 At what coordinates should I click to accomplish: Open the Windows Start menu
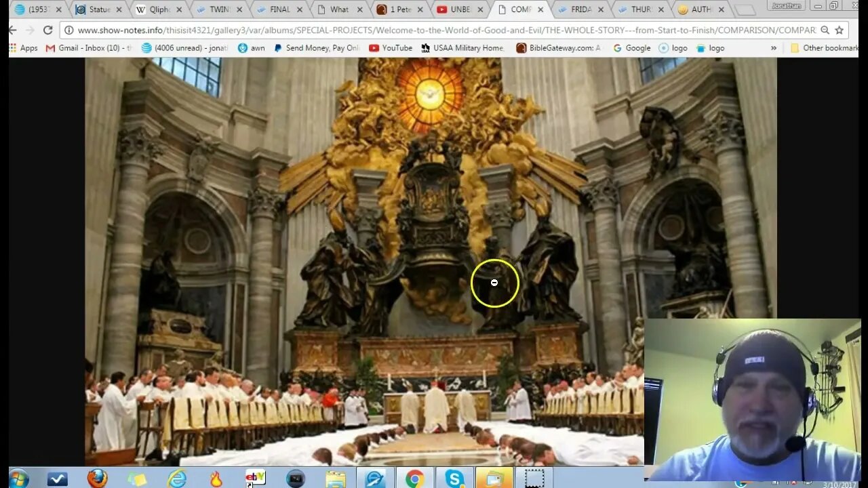[18, 479]
